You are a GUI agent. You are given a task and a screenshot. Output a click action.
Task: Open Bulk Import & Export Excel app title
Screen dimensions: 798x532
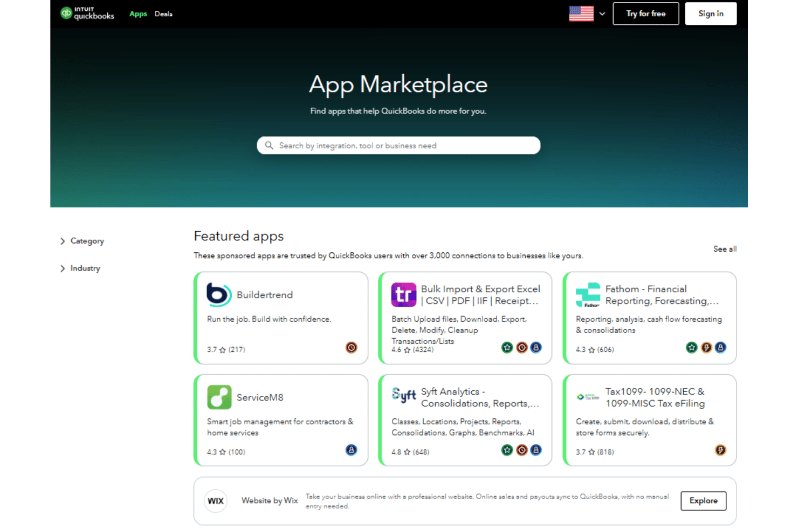coord(480,295)
